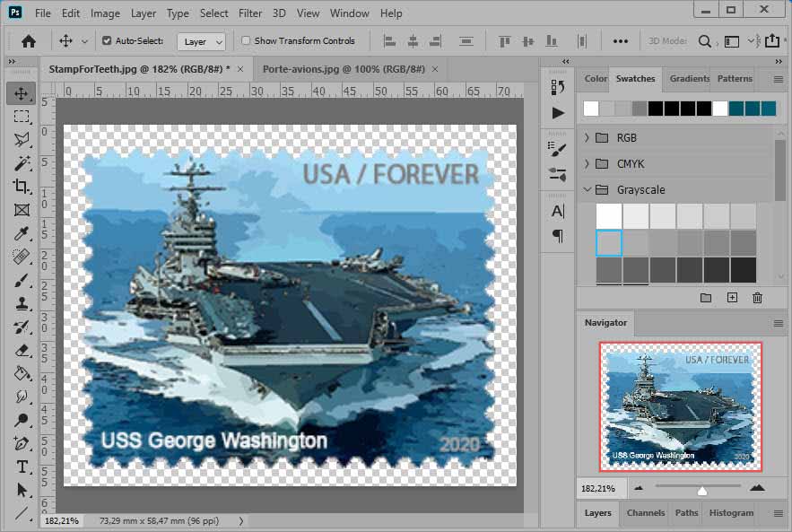Open the Search icon in options bar
The image size is (792, 532).
click(705, 41)
